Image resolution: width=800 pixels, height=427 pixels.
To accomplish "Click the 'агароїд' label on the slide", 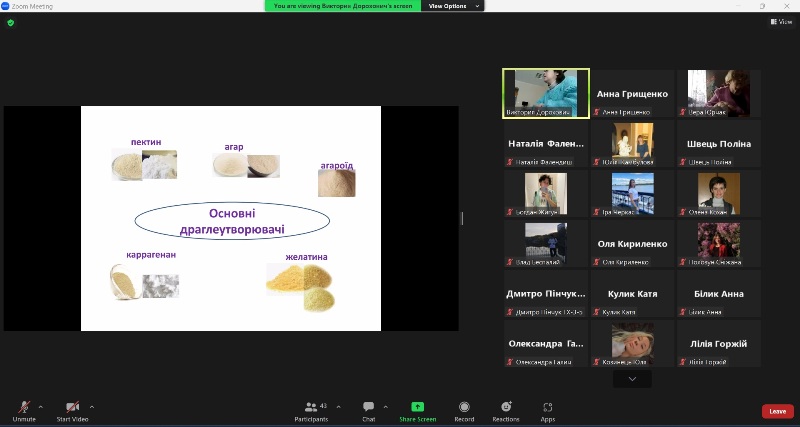I will click(x=337, y=165).
